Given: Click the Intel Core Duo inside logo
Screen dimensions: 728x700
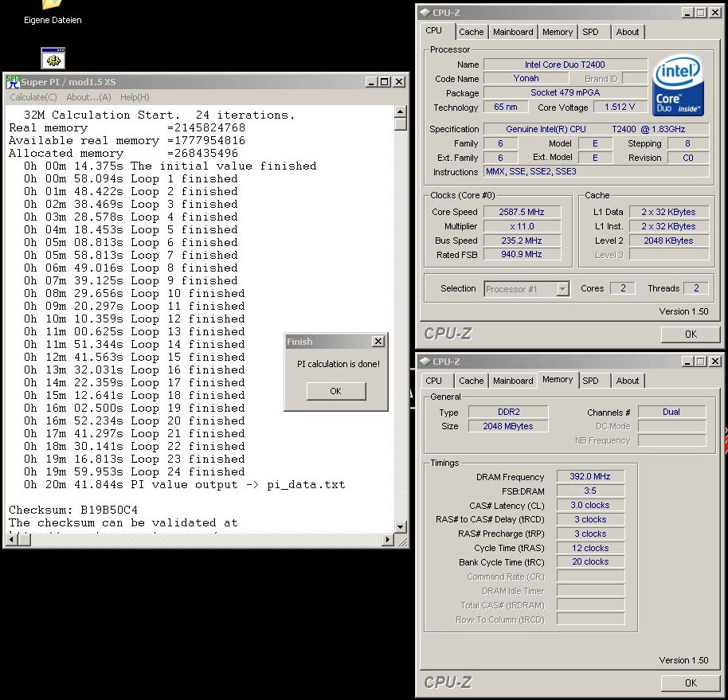Looking at the screenshot, I should point(678,85).
